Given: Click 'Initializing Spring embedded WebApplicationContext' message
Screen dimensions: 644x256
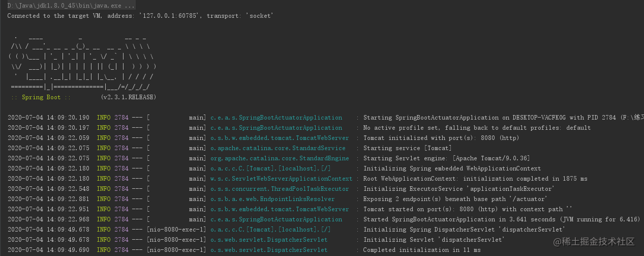Looking at the screenshot, I should click(x=452, y=168).
